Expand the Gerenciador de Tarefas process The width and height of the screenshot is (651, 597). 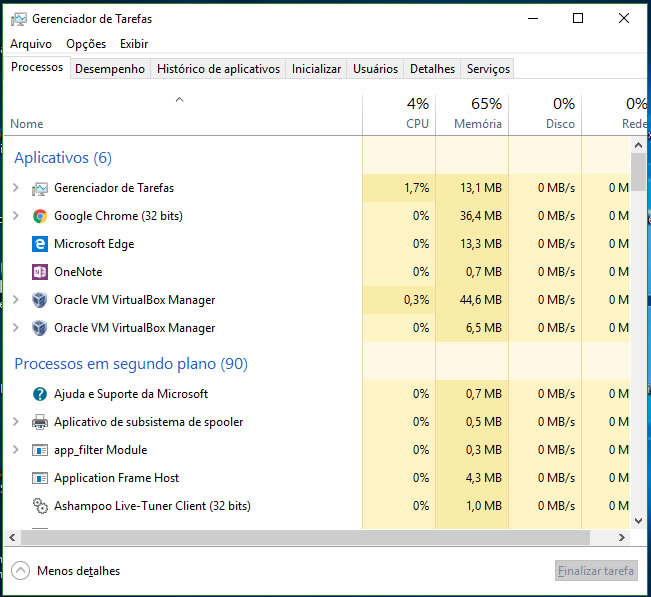click(x=16, y=188)
